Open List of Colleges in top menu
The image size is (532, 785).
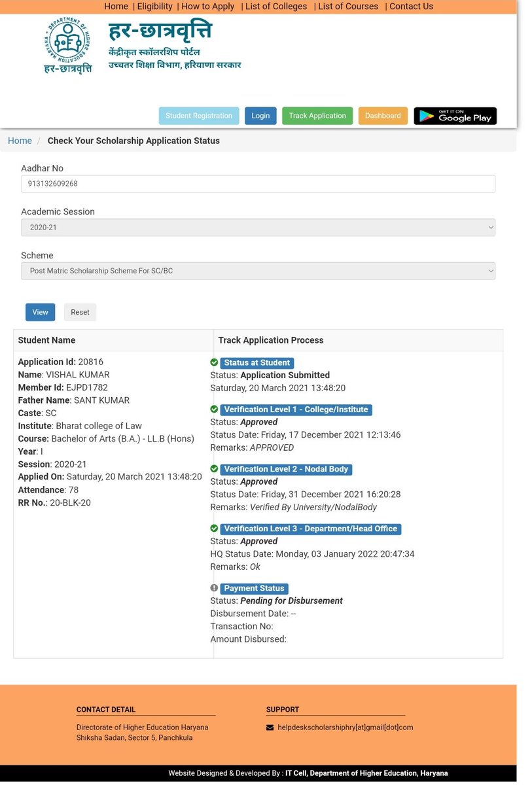276,7
